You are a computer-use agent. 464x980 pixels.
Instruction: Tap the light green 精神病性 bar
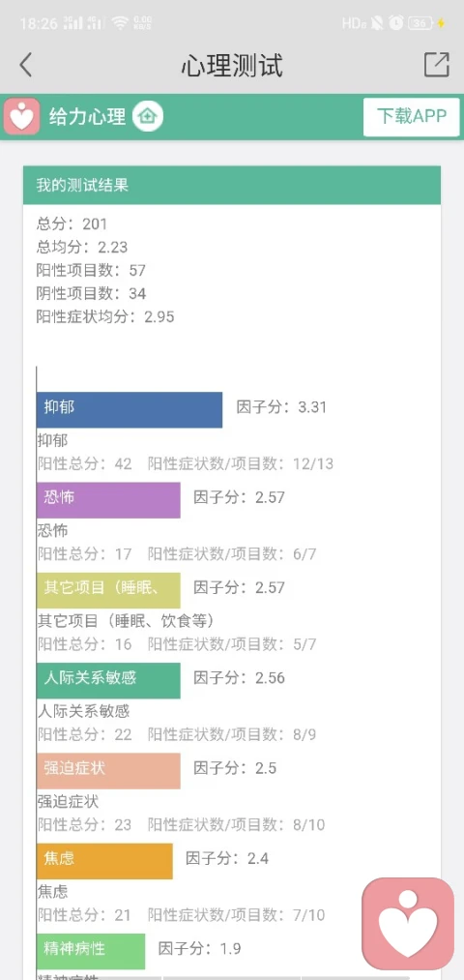point(91,951)
